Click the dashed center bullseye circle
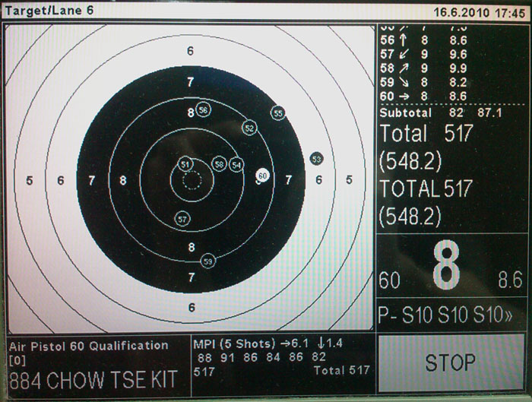 click(192, 180)
